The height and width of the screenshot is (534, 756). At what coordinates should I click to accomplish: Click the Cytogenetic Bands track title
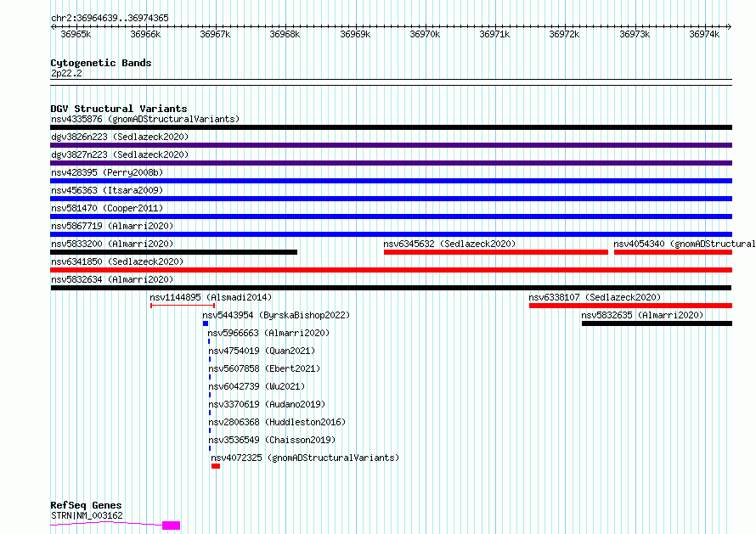101,63
